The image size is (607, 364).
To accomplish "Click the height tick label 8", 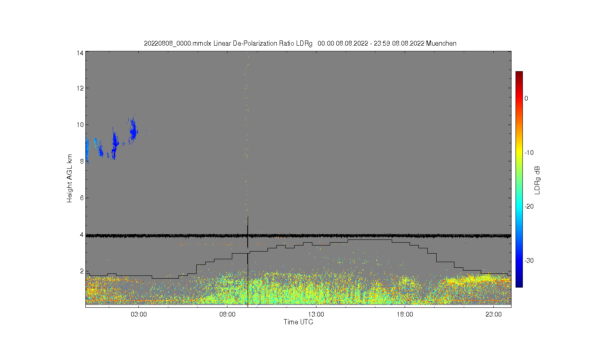I will (82, 161).
